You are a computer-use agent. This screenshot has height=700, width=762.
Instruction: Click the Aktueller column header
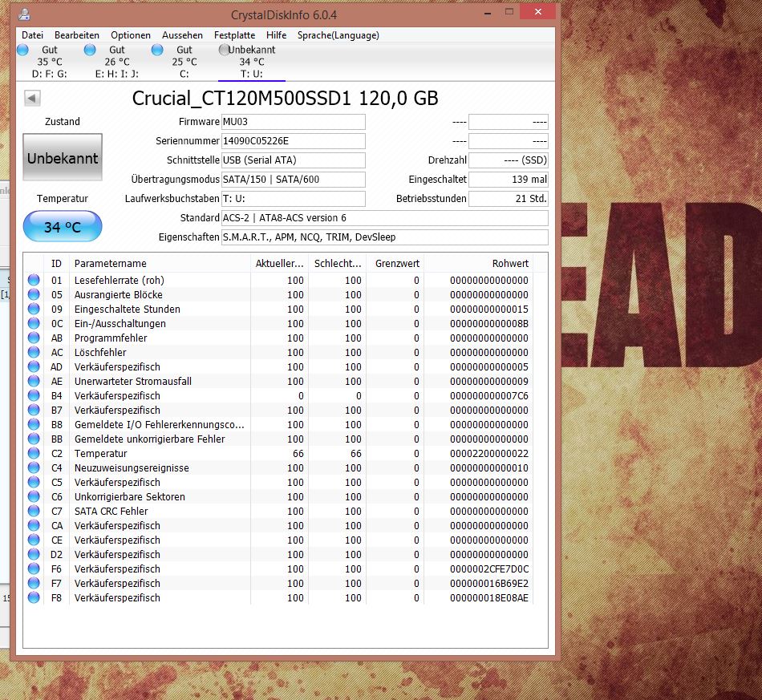click(x=279, y=263)
